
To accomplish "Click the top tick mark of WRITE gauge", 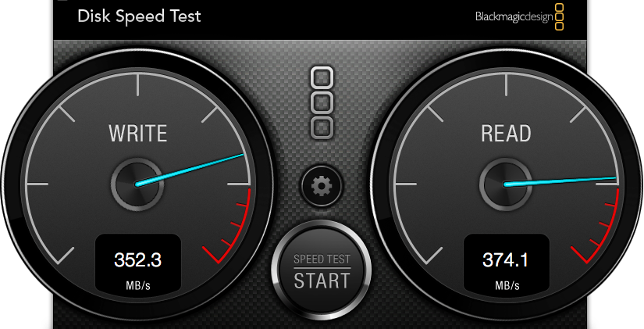I will (x=138, y=84).
